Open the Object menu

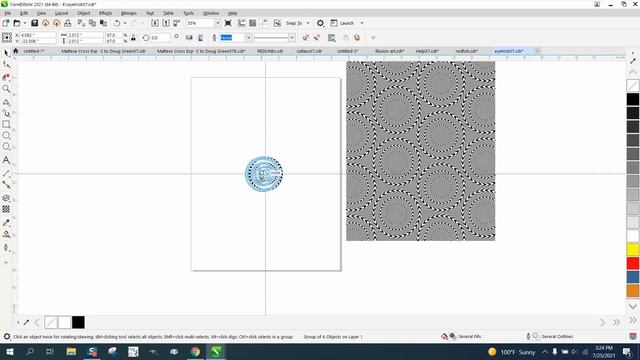click(83, 13)
